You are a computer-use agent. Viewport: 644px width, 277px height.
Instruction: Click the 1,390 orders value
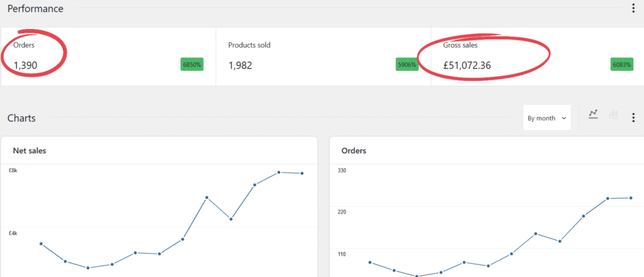click(25, 65)
